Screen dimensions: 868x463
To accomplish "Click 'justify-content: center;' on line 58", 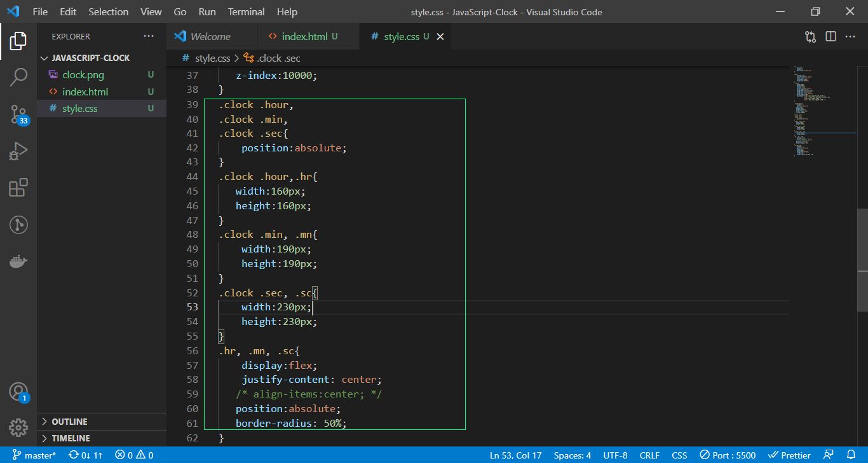I will click(311, 380).
